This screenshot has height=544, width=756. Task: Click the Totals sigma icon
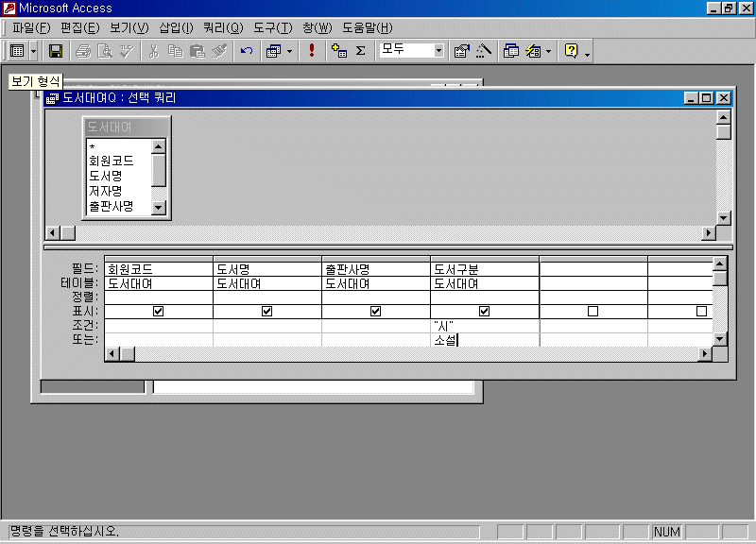coord(360,51)
